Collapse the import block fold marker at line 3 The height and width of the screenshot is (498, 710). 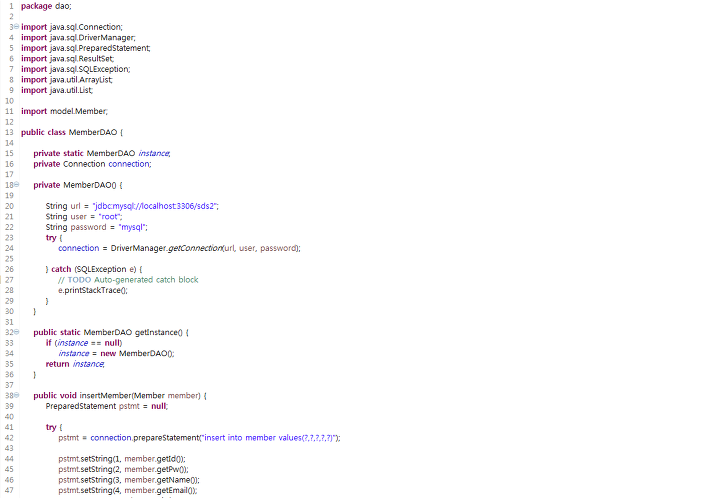tap(17, 27)
